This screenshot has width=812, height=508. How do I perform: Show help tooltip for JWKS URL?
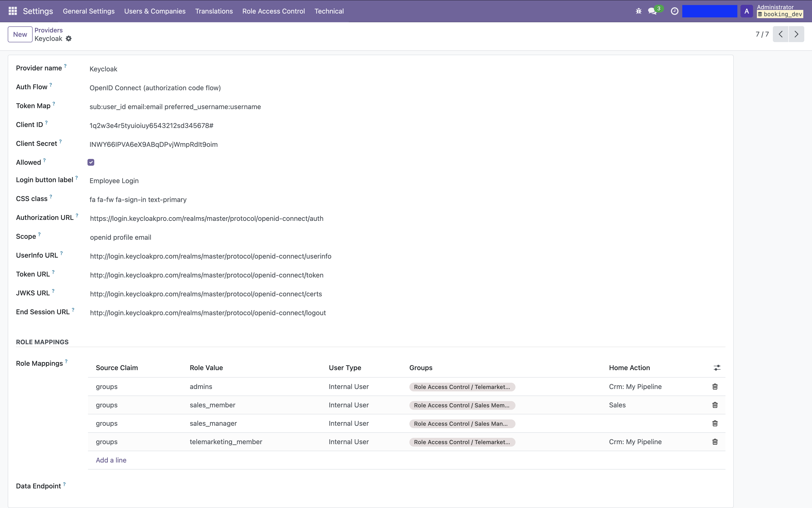(53, 291)
